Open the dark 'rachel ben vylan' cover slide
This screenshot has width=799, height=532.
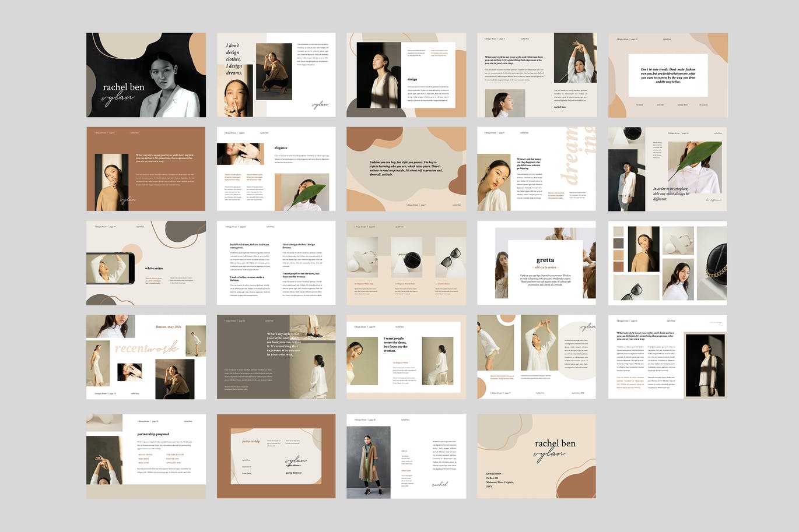click(x=146, y=75)
